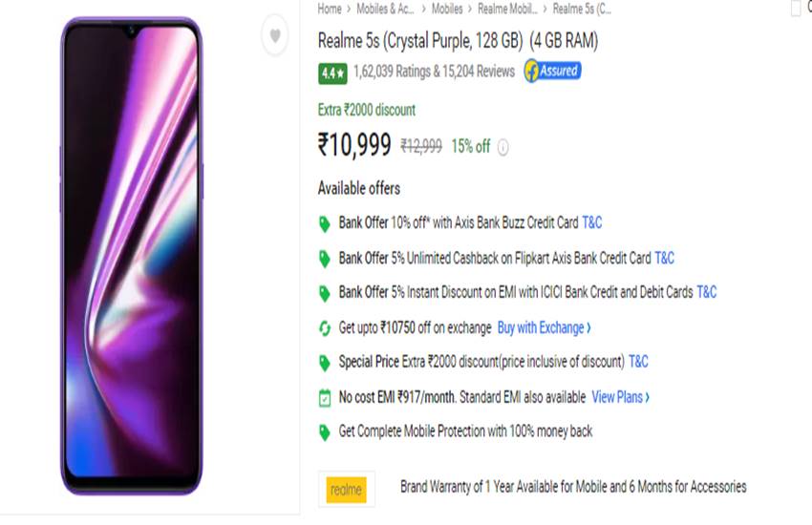Open T&C for Axis Bank Buzz offer

[592, 223]
